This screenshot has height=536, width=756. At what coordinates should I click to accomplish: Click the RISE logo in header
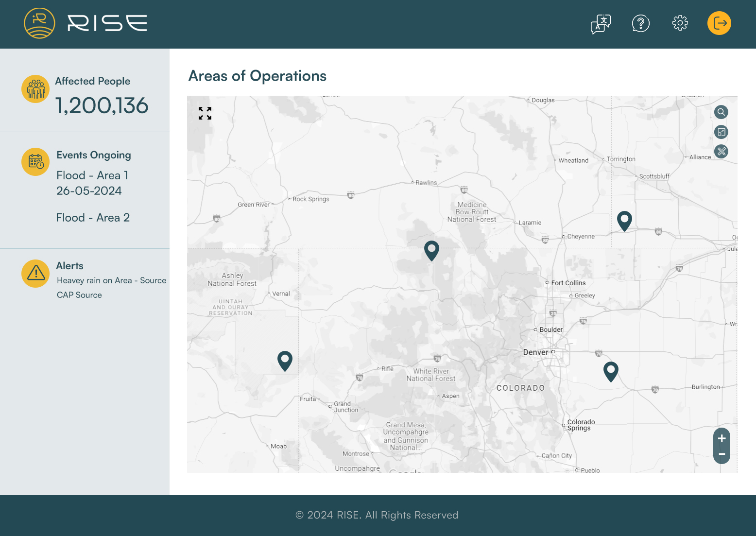(86, 23)
